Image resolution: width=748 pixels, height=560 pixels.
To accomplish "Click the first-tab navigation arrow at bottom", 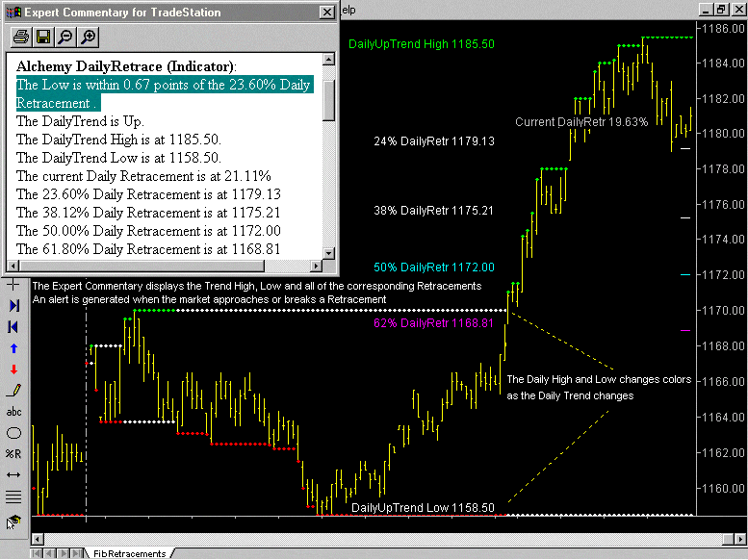I will point(36,554).
